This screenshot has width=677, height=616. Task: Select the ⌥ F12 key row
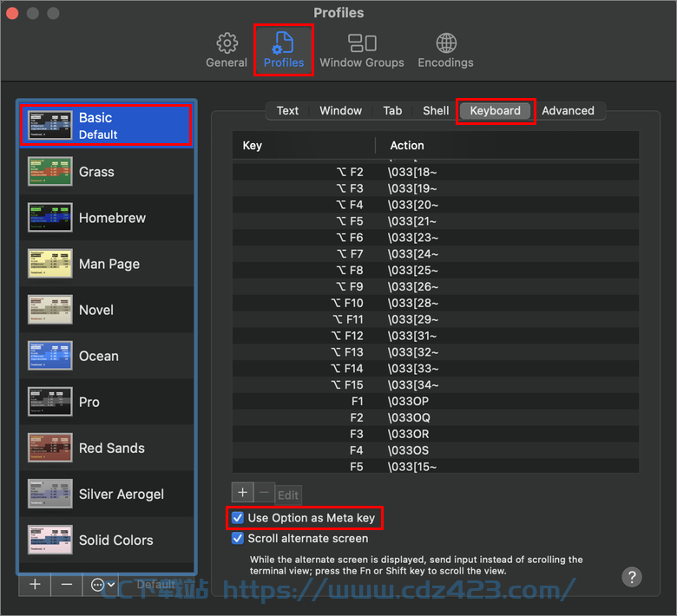[x=436, y=337]
